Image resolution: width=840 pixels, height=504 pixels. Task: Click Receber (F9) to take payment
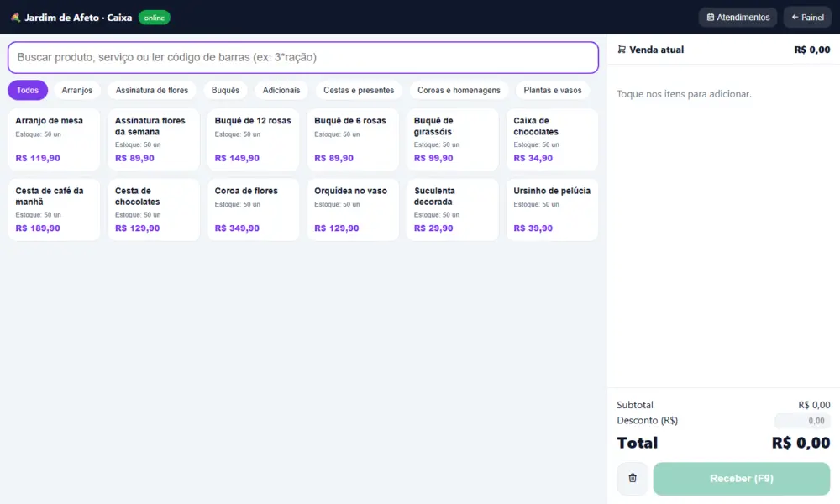tap(742, 478)
